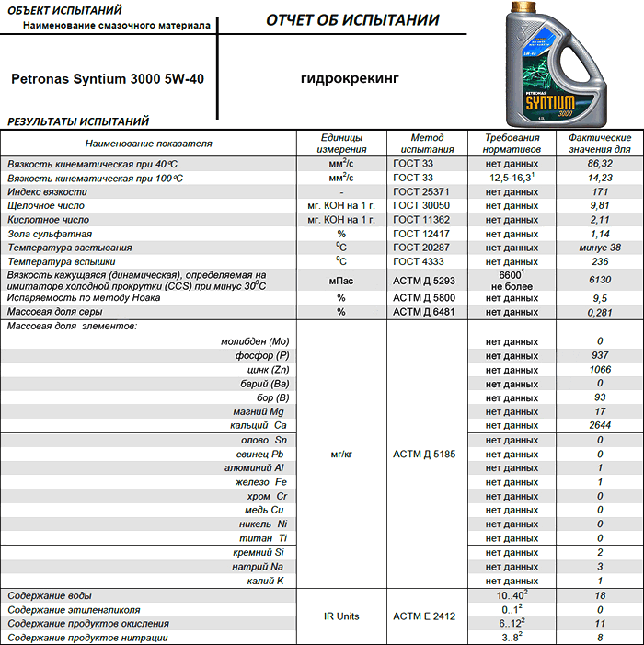Image resolution: width=644 pixels, height=645 pixels.
Task: Select the CCS viscosity value 6130
Action: 600,280
